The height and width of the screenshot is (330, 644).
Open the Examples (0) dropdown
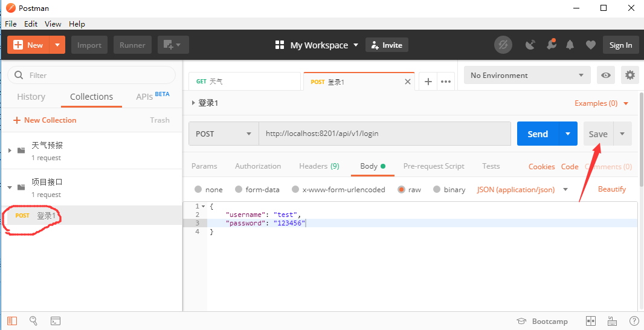click(x=602, y=103)
